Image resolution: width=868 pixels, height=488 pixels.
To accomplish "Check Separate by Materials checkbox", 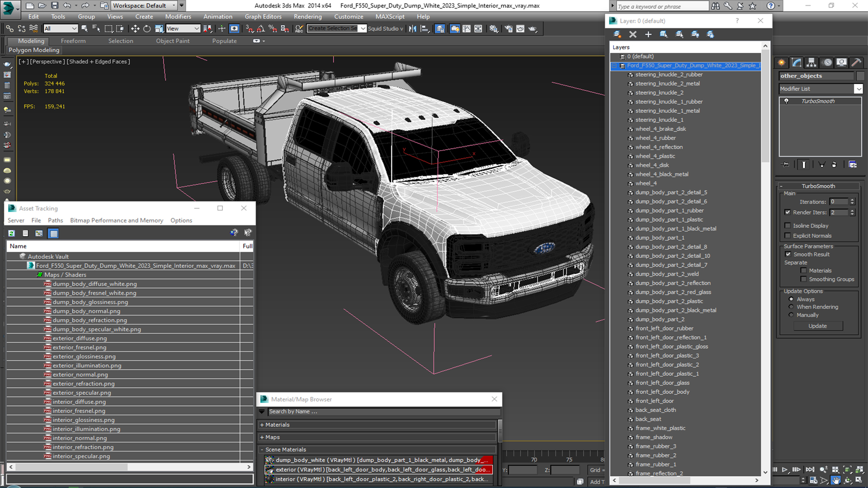I will coord(803,271).
